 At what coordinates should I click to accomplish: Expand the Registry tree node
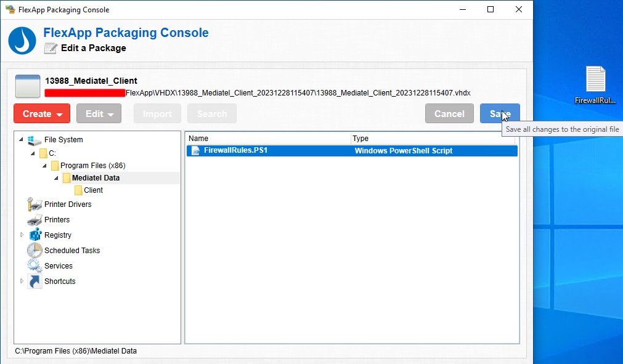[x=22, y=235]
